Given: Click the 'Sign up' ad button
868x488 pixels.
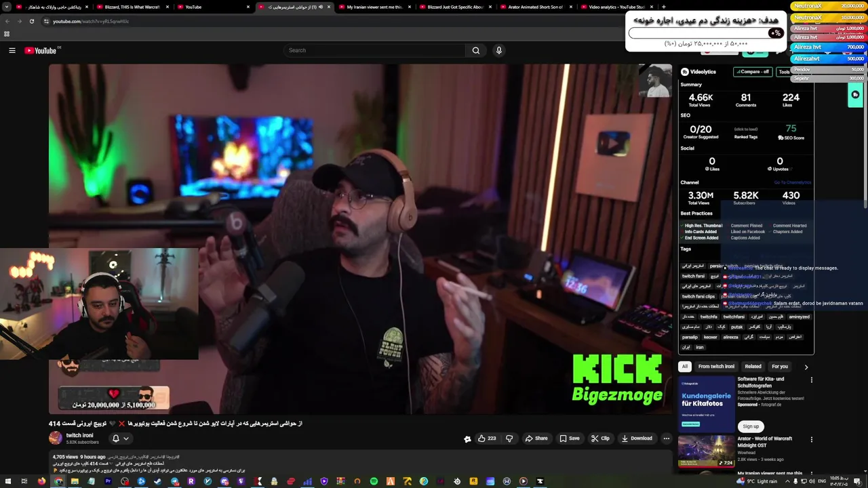Looking at the screenshot, I should [751, 426].
